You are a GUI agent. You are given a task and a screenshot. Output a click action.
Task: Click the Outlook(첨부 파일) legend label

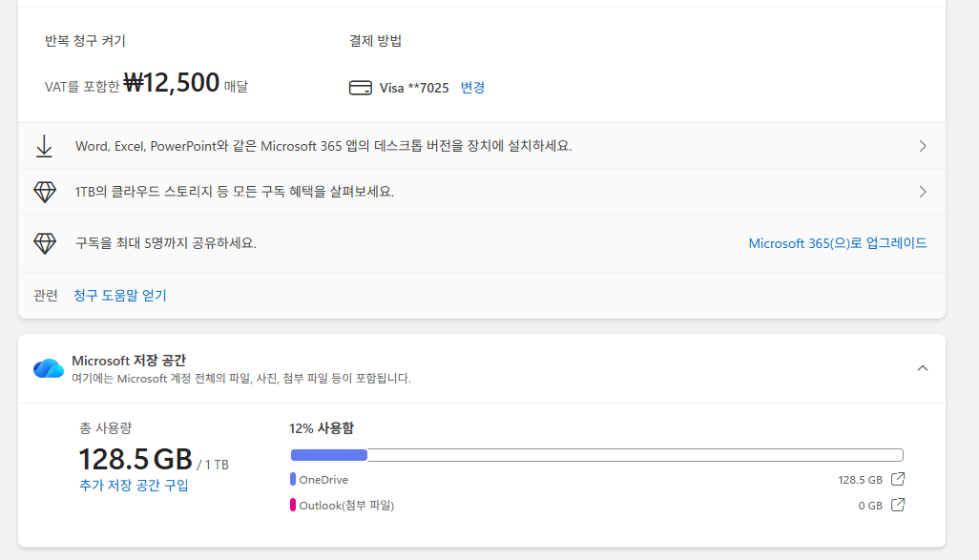(346, 505)
